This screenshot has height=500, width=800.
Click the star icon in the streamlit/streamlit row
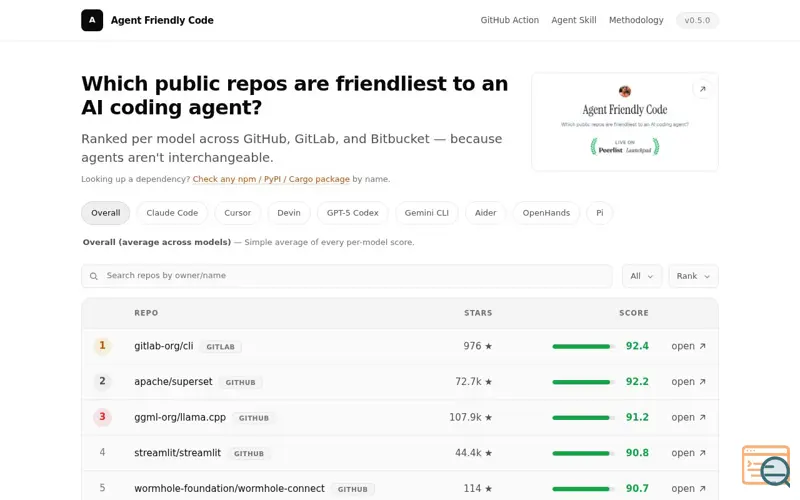[x=488, y=453]
